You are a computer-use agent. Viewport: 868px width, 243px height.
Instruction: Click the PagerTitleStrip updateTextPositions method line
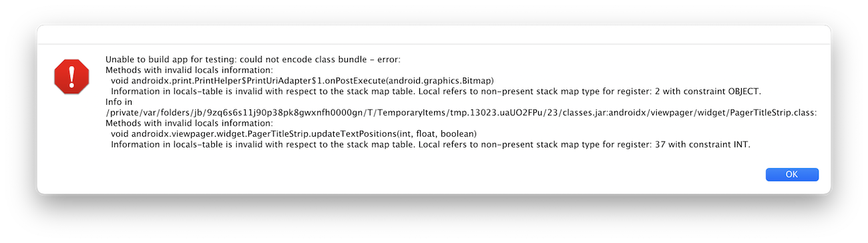point(294,134)
